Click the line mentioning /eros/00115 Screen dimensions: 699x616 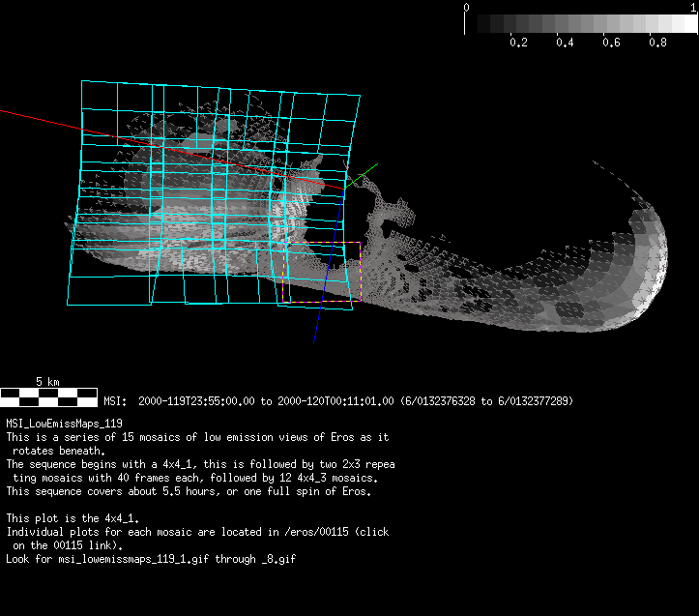pos(197,532)
